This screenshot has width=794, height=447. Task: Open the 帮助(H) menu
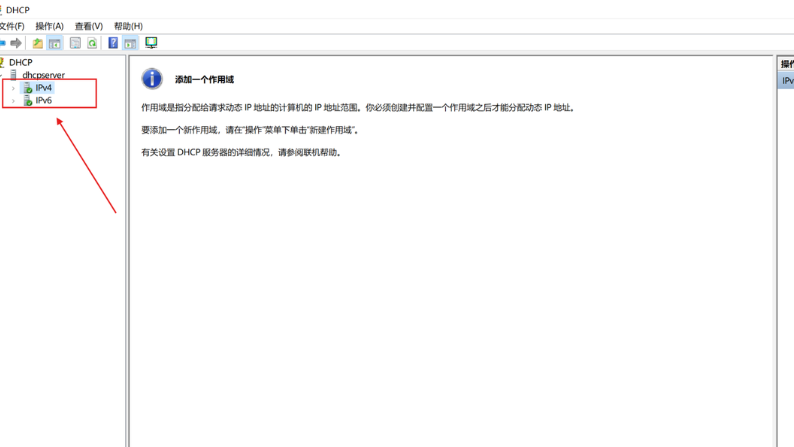128,26
